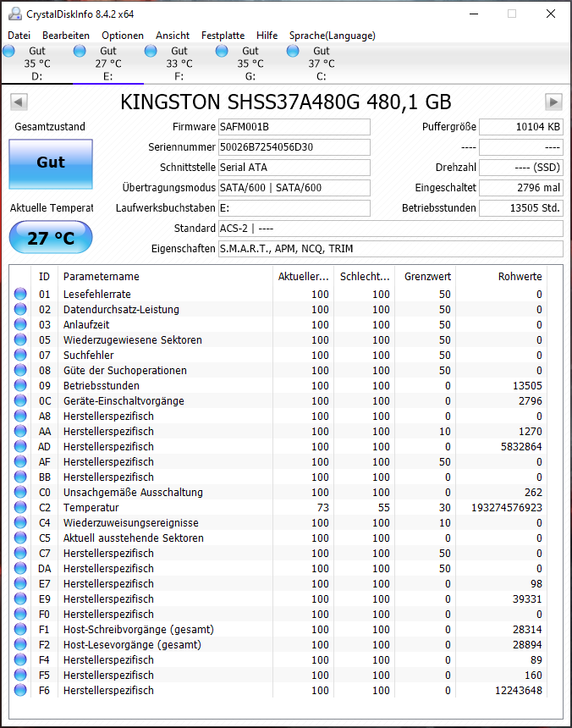Image resolution: width=572 pixels, height=728 pixels.
Task: Select drive C: status orb at 37 °C
Action: 293,51
